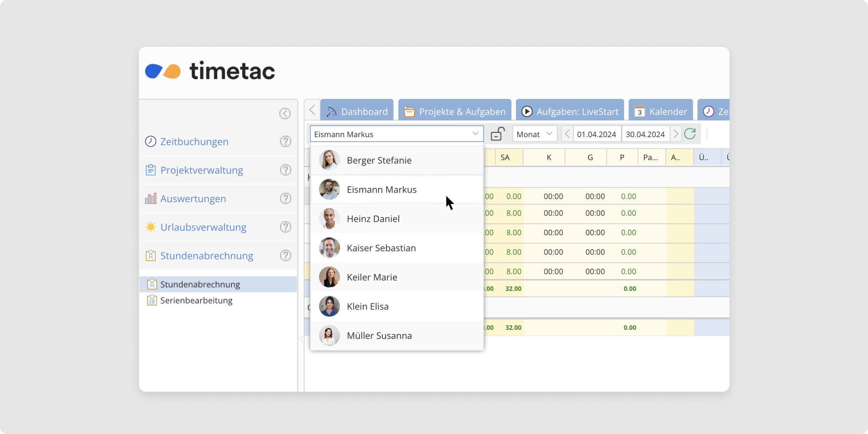
Task: Collapse the sidebar with the circled arrow
Action: click(x=285, y=113)
